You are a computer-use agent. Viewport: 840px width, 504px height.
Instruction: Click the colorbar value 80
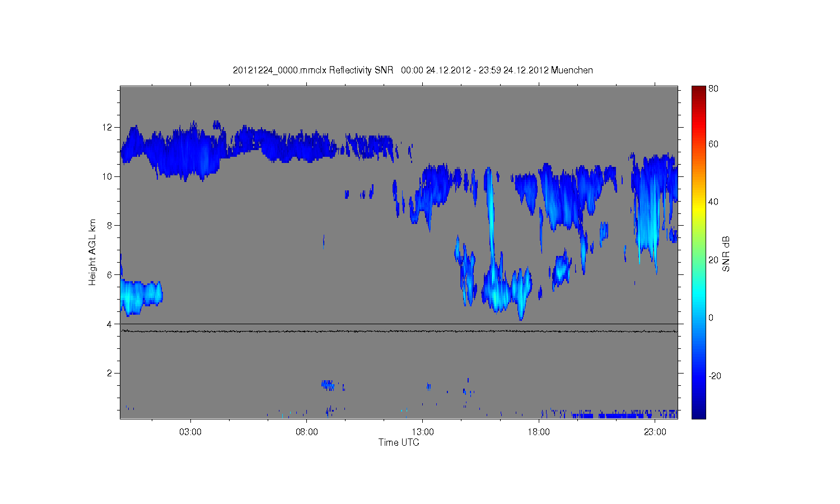[x=713, y=88]
